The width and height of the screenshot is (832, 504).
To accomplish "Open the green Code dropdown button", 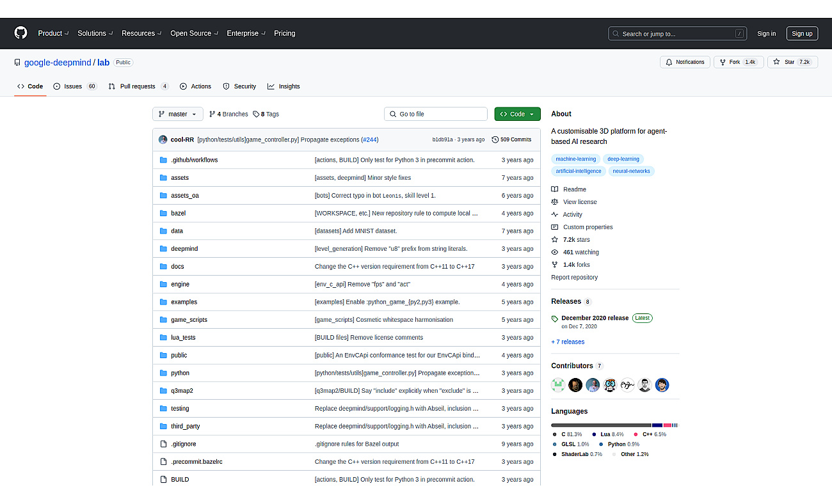I will pos(517,114).
